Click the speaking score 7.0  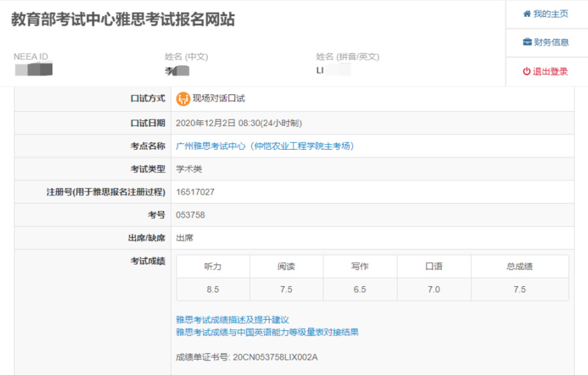[x=434, y=290]
